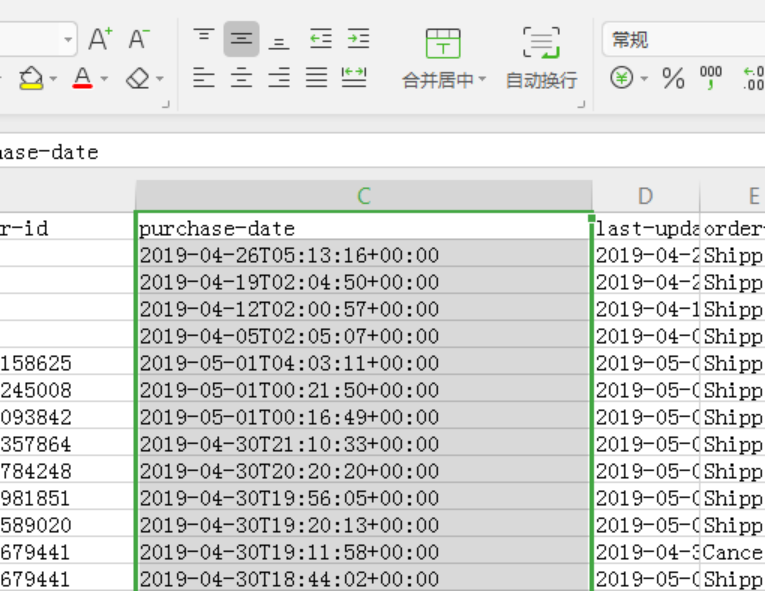Screen dimensions: 765x591
Task: Click the last-upda header cell in column D
Action: pyautogui.click(x=647, y=228)
